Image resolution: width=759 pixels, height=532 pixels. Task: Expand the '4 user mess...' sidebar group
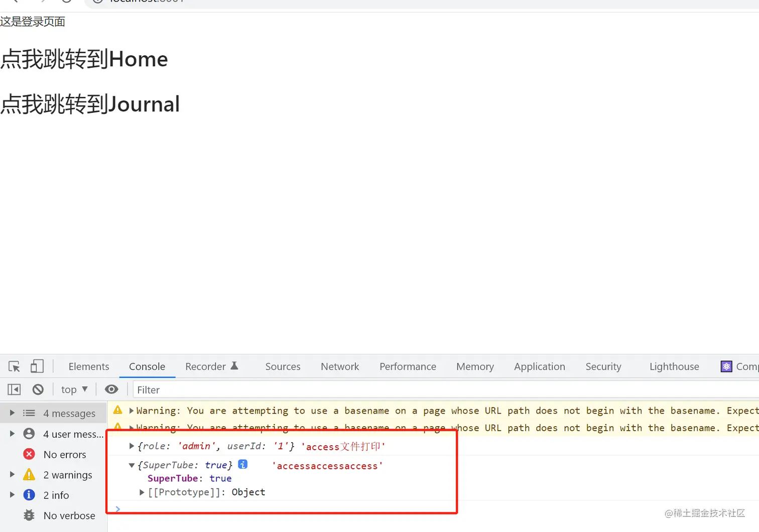[x=12, y=434]
